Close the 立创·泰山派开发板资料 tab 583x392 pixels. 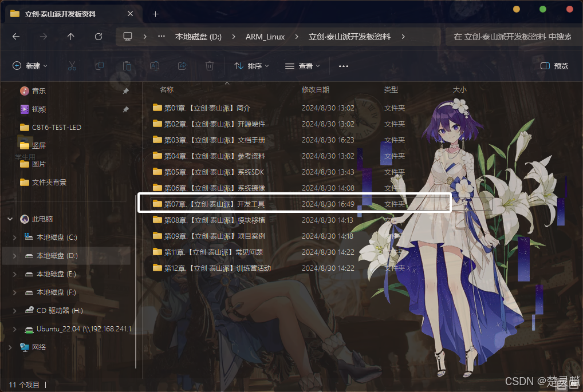point(130,14)
